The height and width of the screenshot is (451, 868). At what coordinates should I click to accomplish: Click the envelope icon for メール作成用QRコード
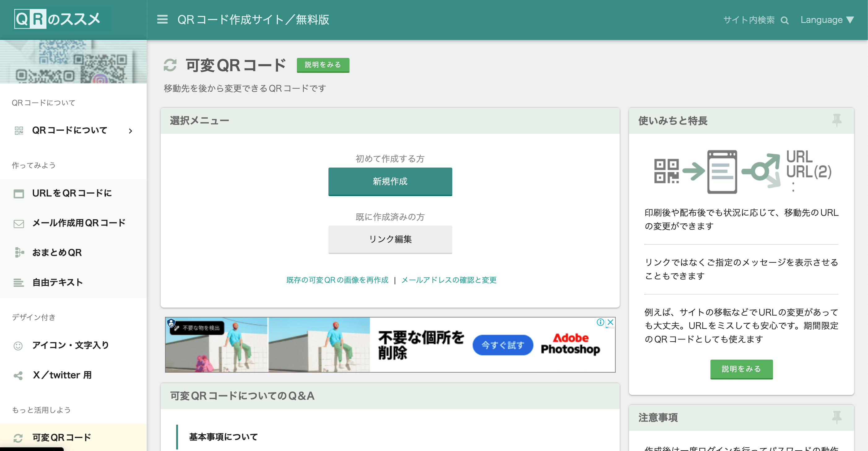[19, 223]
